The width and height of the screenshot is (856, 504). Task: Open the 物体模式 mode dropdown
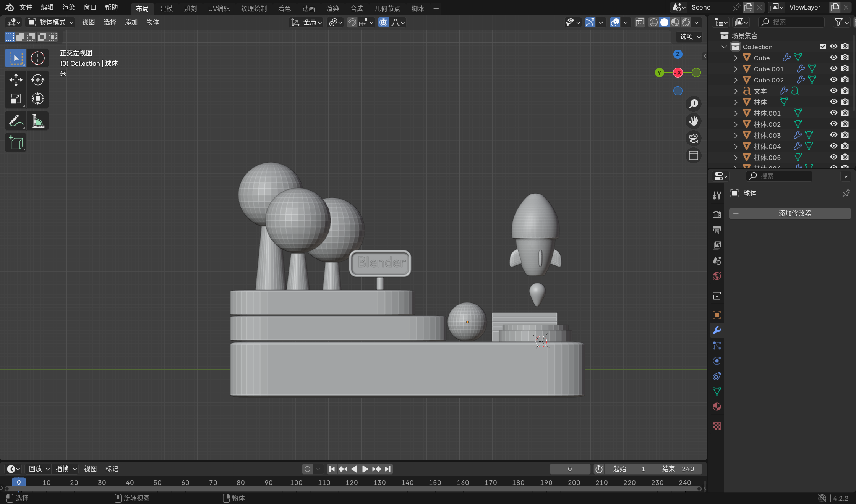click(50, 22)
